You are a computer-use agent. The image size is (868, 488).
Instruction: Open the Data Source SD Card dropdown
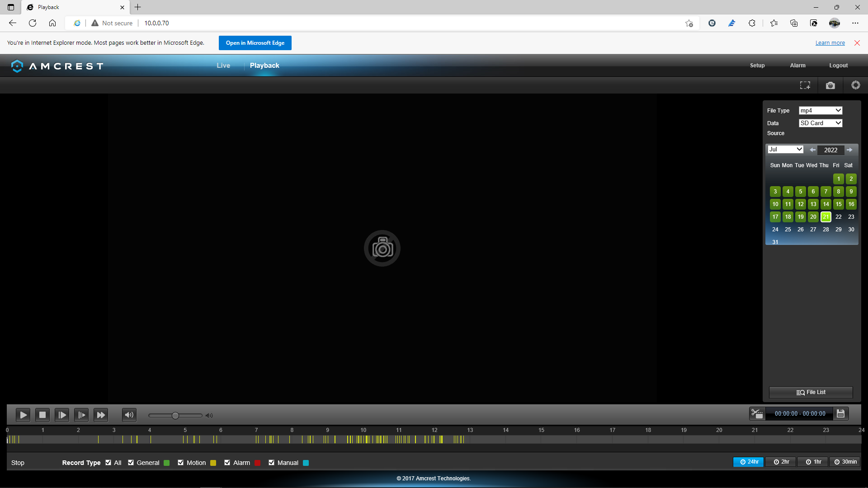pyautogui.click(x=821, y=123)
